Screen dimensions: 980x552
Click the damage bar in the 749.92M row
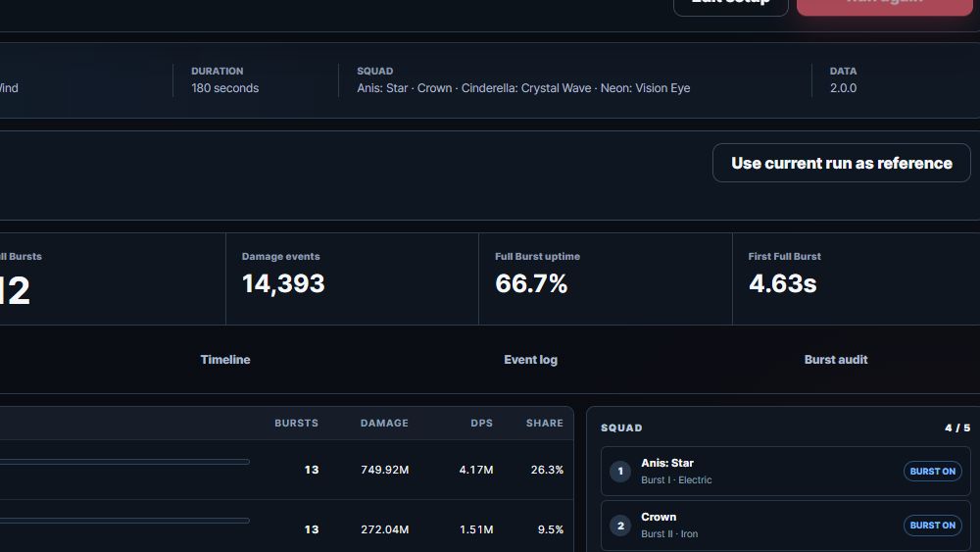coord(124,462)
